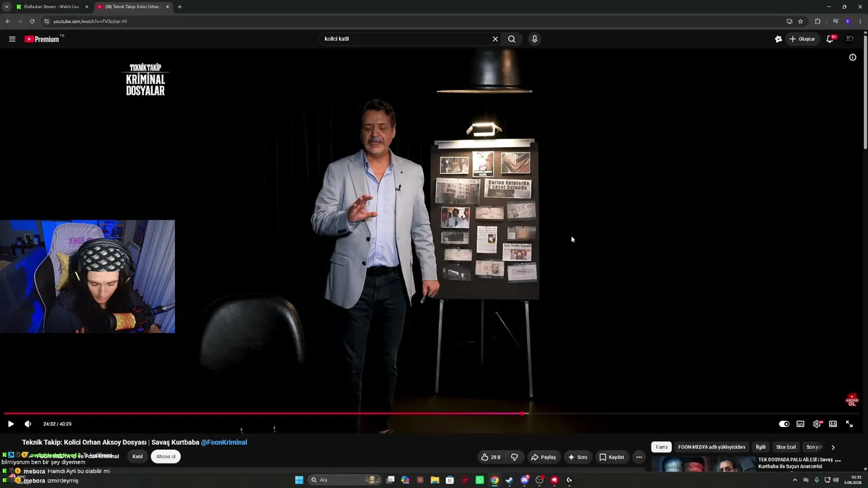Close the Teknik Takip YouTube tab

167,7
